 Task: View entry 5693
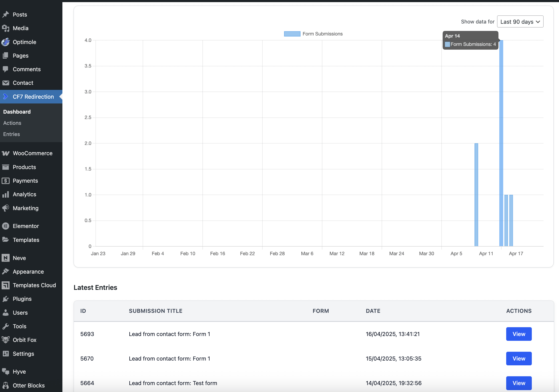tap(518, 334)
